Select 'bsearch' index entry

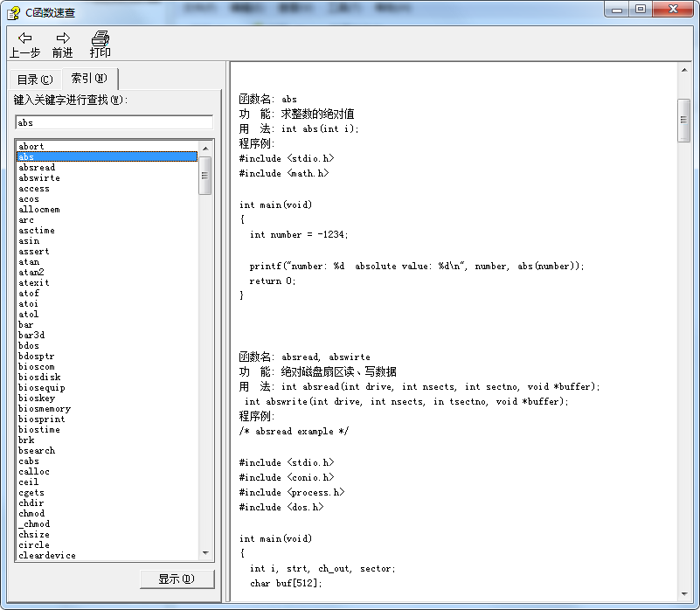tap(37, 450)
